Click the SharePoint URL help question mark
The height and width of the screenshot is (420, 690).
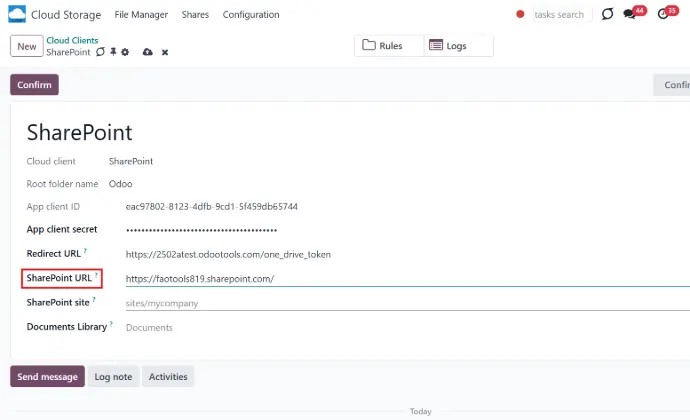click(x=96, y=275)
